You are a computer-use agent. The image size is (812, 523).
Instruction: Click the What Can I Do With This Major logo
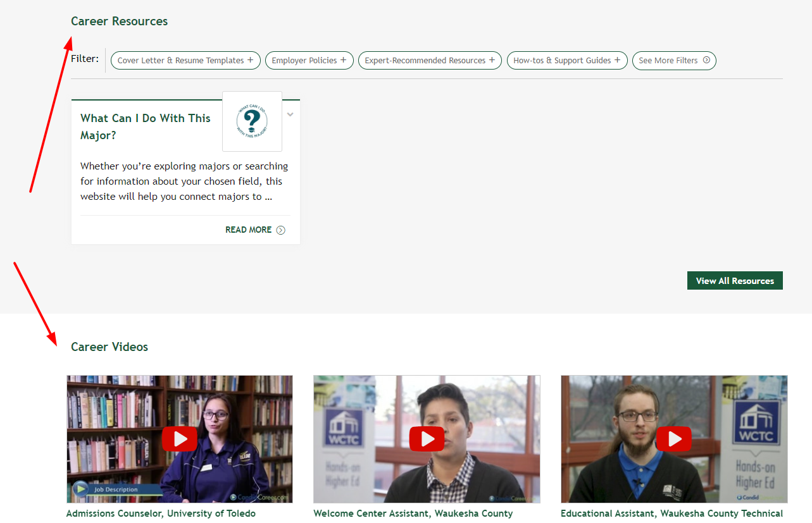[252, 121]
